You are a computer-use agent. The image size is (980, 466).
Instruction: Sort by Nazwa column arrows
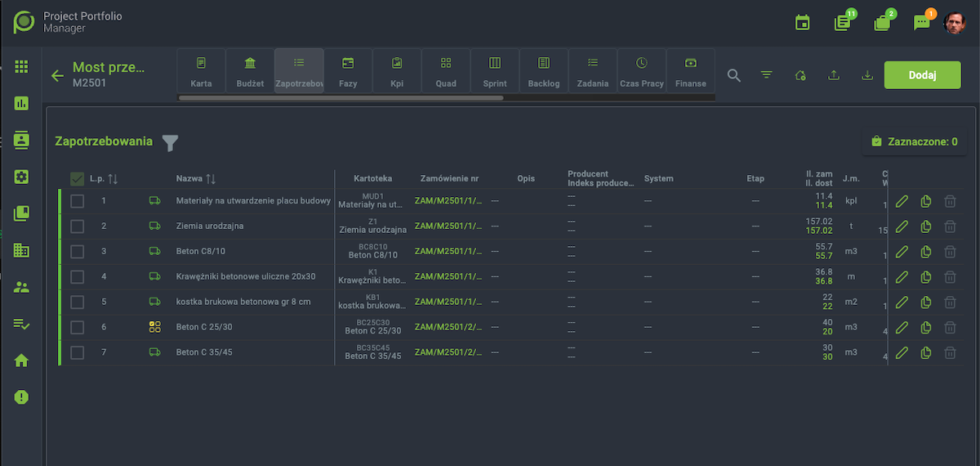pyautogui.click(x=211, y=179)
